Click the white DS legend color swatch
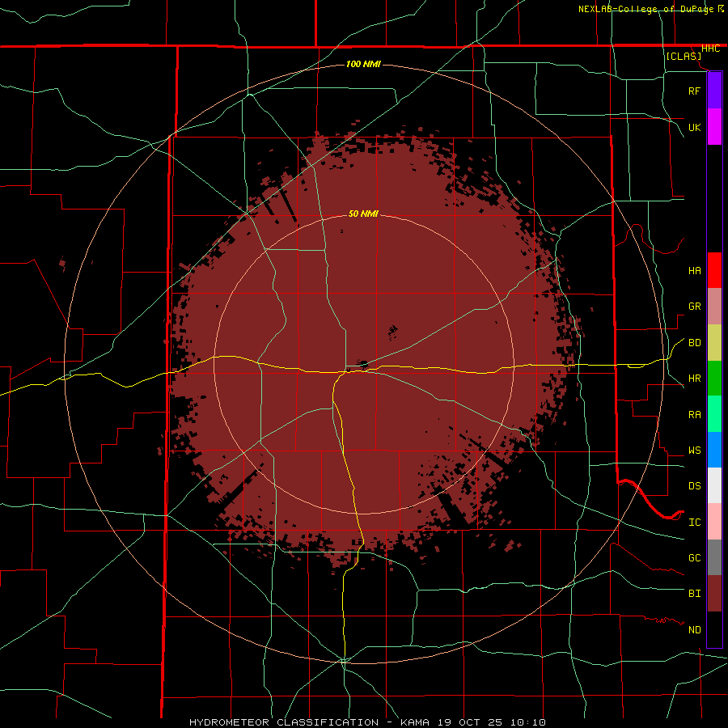The image size is (728, 728). click(714, 485)
